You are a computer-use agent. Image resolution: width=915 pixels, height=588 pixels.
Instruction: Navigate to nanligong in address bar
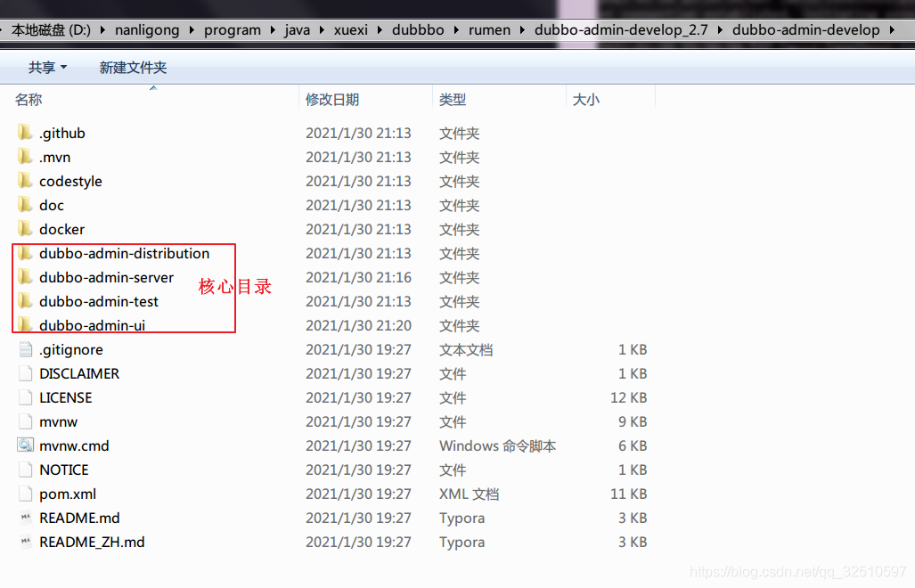(147, 29)
